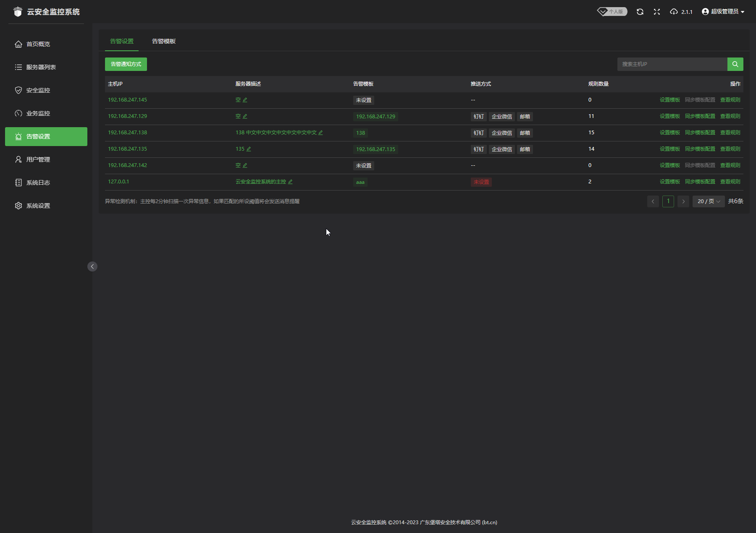Open the 超级管理员 user dropdown
The height and width of the screenshot is (533, 756).
(723, 12)
